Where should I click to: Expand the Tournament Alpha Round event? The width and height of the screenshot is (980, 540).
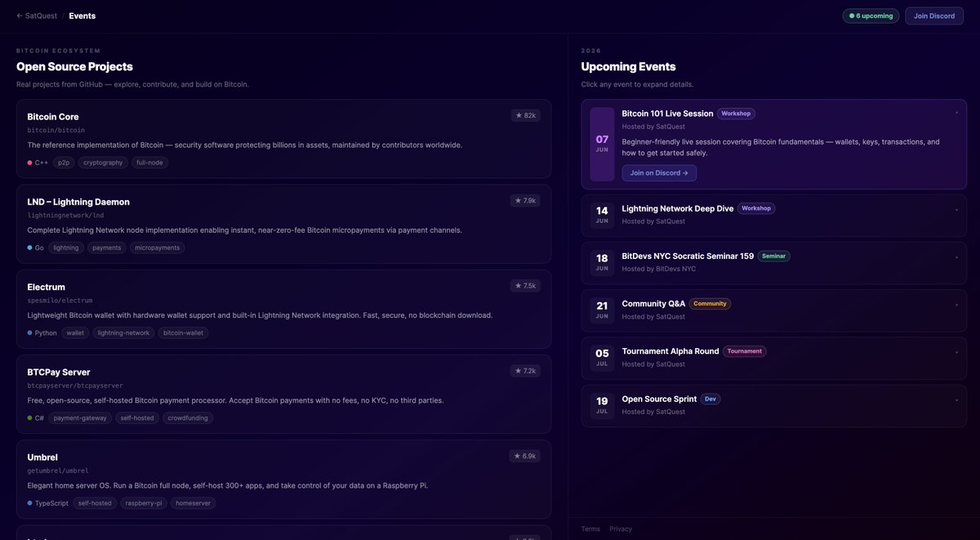tap(773, 358)
